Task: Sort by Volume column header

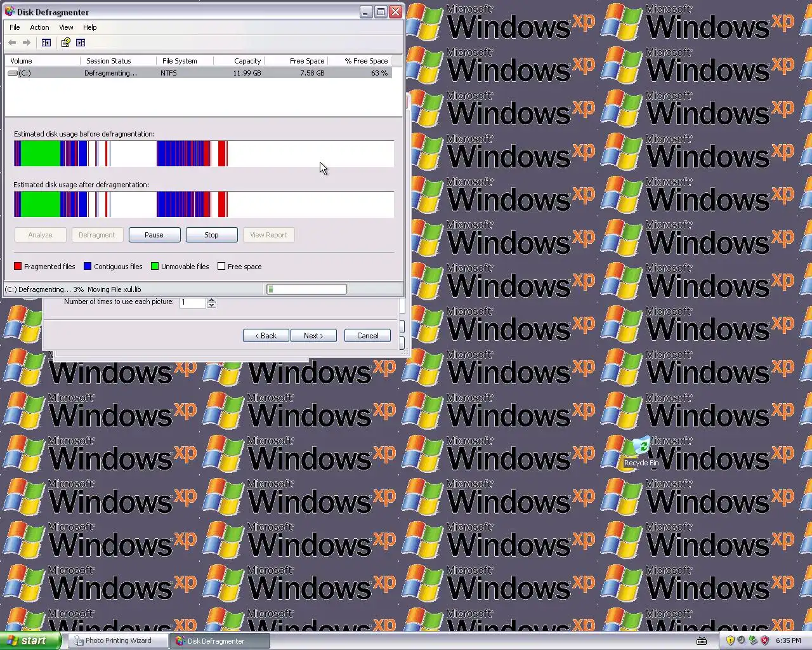Action: 43,61
